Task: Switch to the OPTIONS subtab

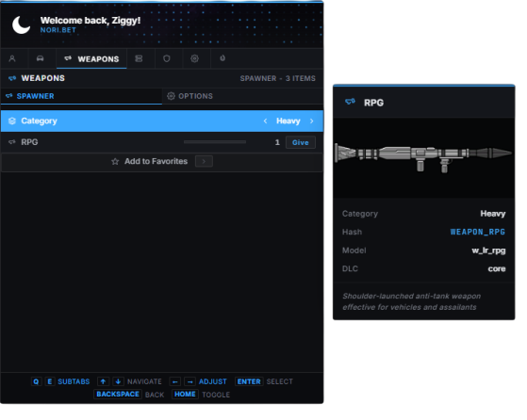Action: pos(242,96)
